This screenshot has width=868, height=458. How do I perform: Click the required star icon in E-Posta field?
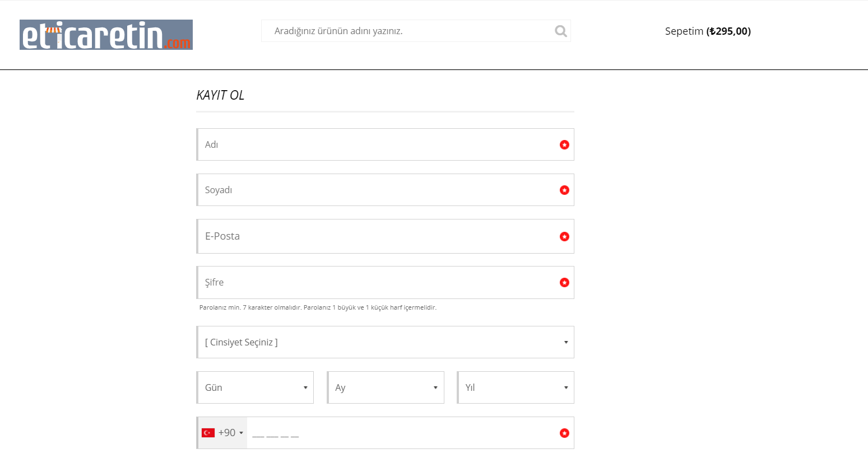(x=564, y=236)
